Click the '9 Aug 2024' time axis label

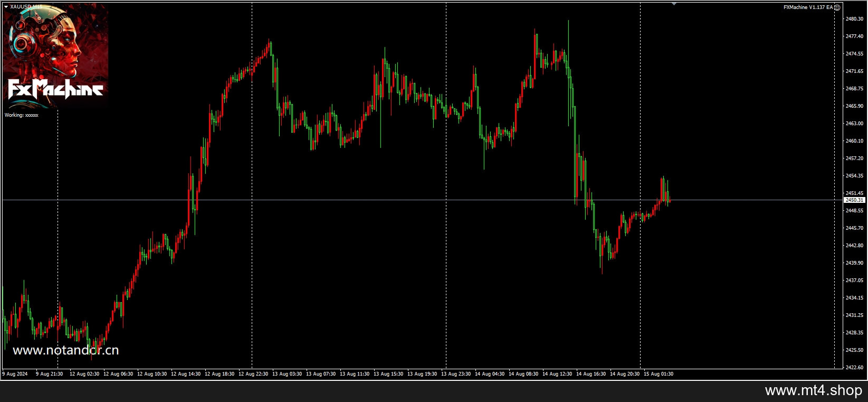(15, 374)
